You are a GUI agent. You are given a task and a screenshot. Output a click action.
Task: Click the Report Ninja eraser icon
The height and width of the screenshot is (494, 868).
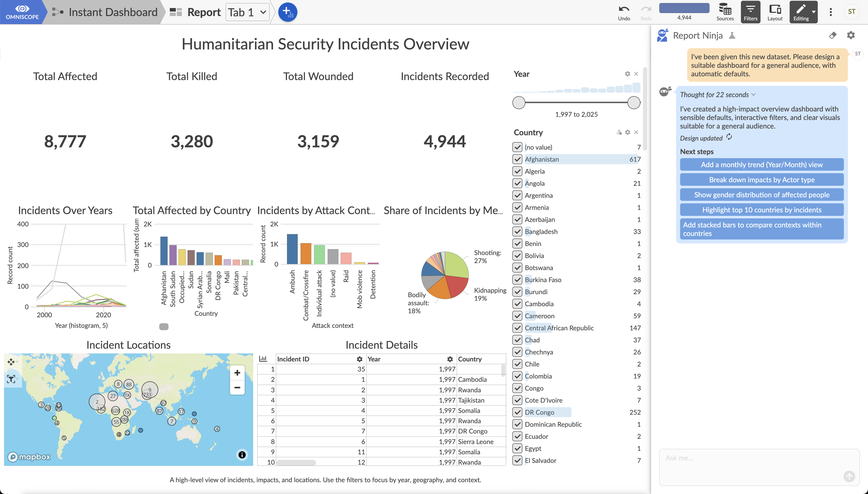click(832, 35)
